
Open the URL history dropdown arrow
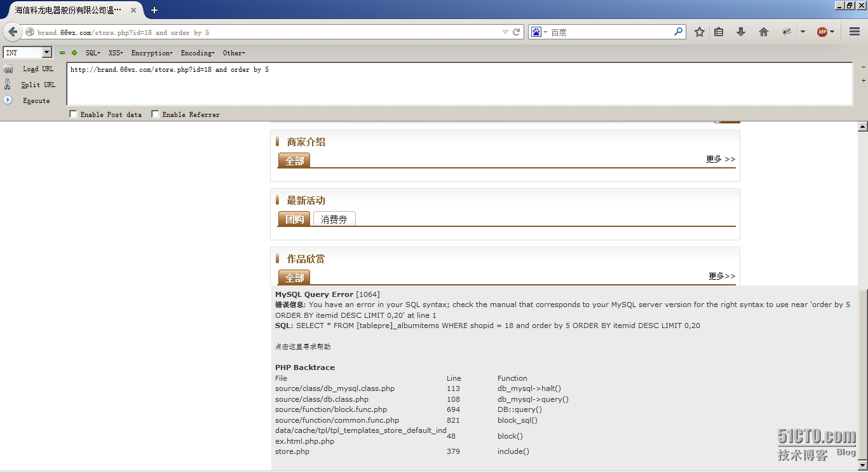tap(505, 32)
